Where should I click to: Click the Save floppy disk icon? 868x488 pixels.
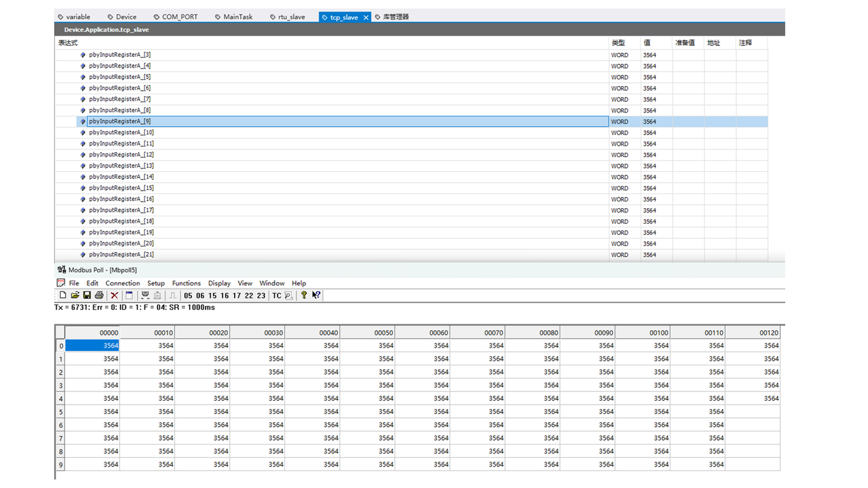[87, 295]
